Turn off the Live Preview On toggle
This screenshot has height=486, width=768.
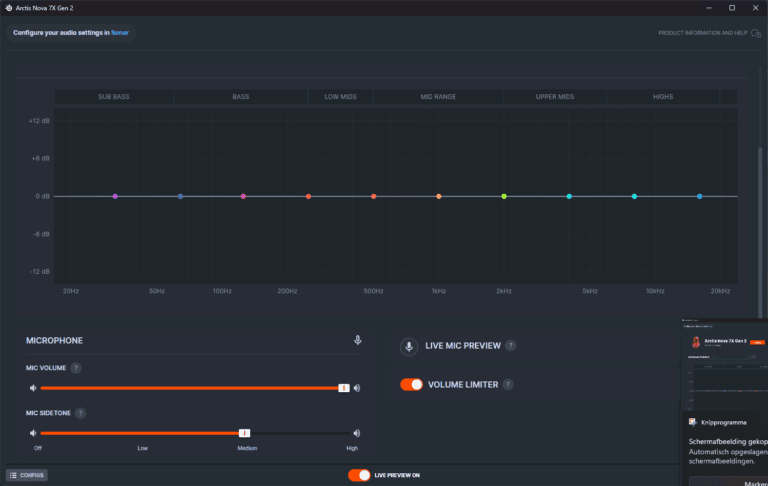(358, 475)
